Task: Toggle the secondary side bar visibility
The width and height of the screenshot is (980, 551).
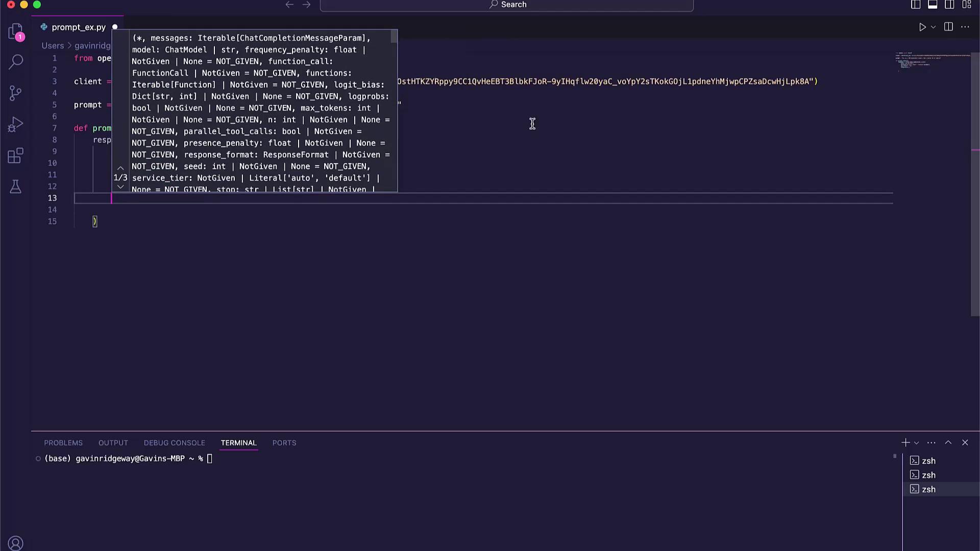Action: point(949,5)
